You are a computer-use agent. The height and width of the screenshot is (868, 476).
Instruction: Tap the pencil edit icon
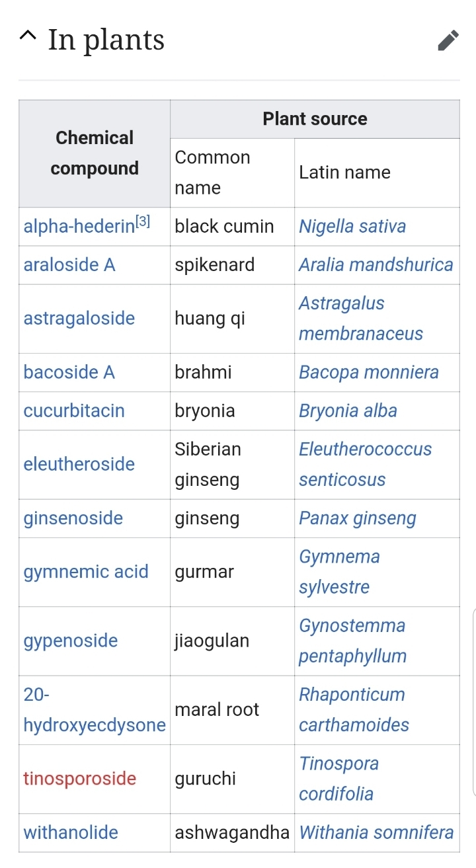tap(448, 40)
